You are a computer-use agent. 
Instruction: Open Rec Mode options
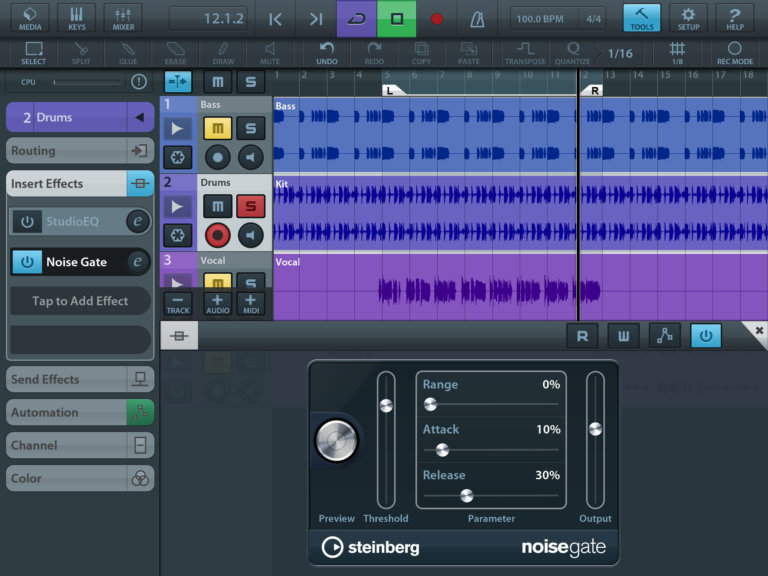pyautogui.click(x=735, y=53)
